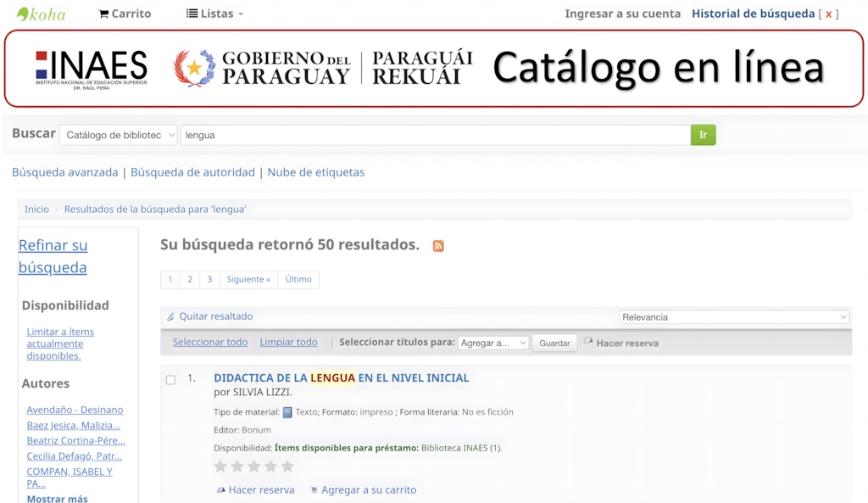Viewport: 868px width, 503px height.
Task: Click Quitar resaltado to remove highlighting
Action: 210,316
